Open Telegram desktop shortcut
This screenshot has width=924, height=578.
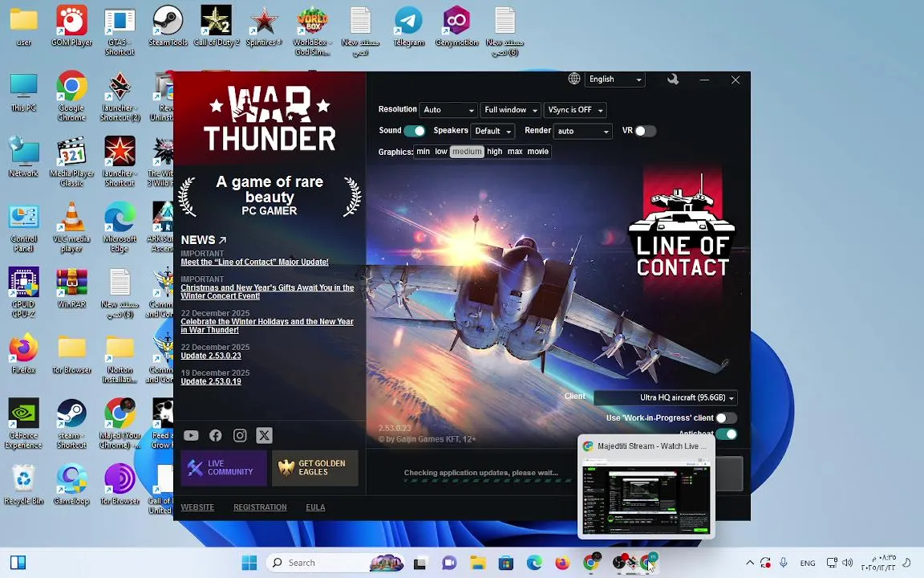(408, 26)
